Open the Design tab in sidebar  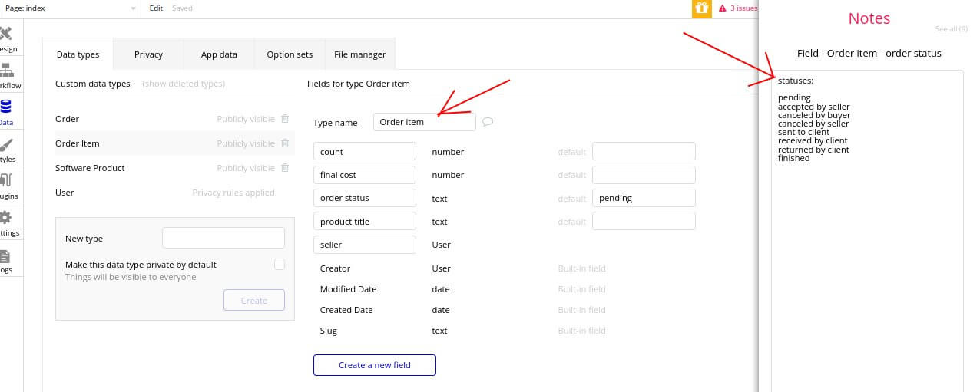pos(7,38)
